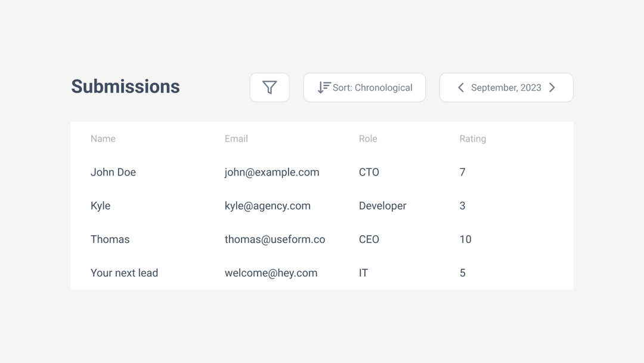Click the Rating column header
Image resolution: width=644 pixels, height=363 pixels.
point(473,139)
